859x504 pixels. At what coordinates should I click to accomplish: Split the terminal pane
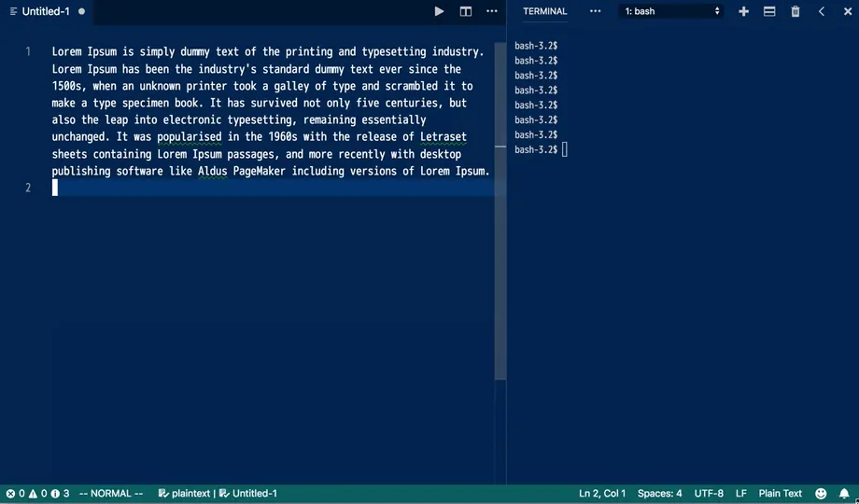[769, 11]
